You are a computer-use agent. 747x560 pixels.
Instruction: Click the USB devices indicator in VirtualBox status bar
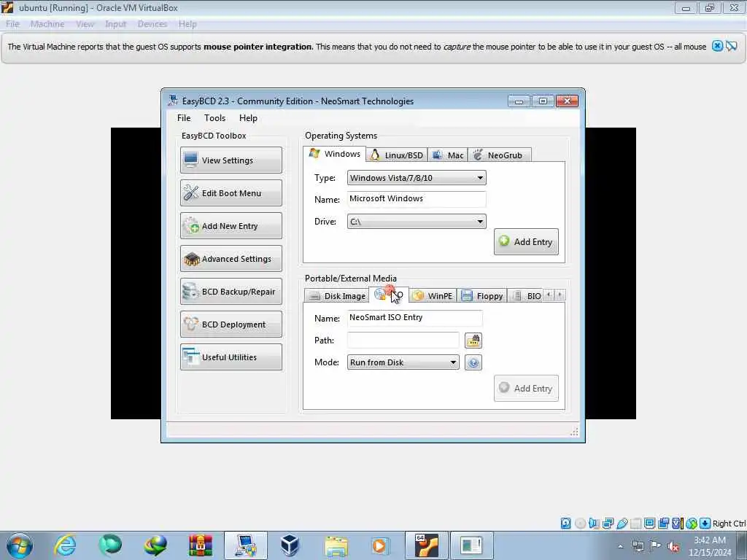coord(622,524)
